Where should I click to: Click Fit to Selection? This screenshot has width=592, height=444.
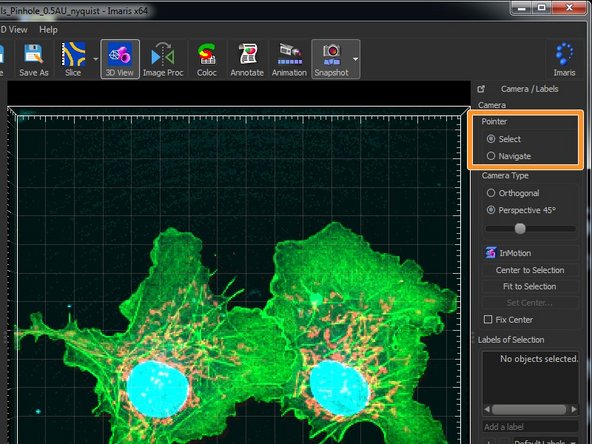pos(530,287)
